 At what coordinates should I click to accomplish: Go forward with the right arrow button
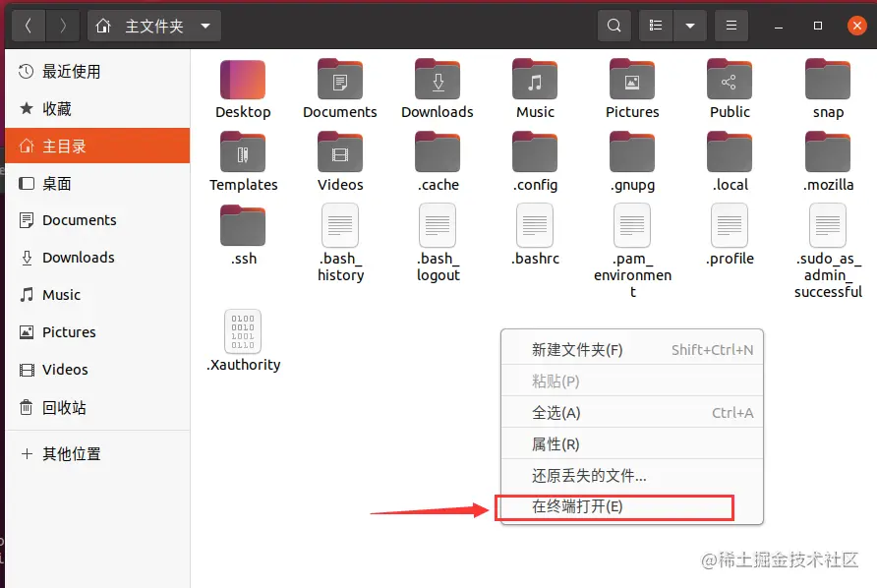(x=63, y=26)
